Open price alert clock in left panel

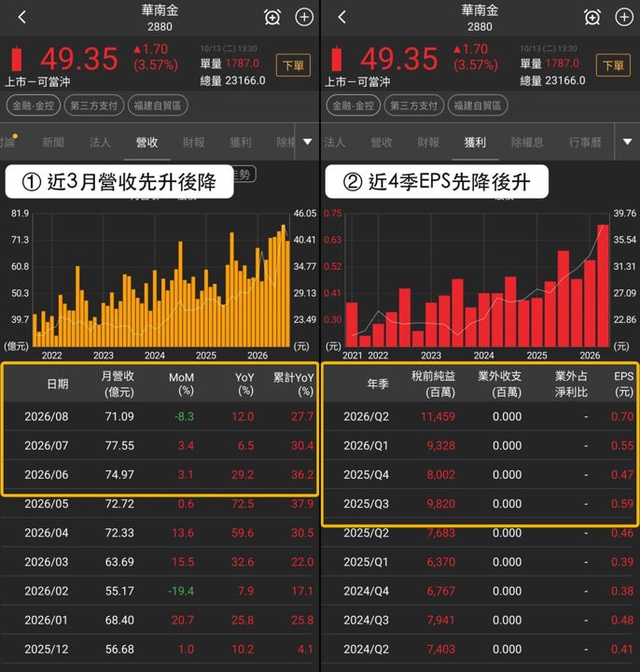(x=272, y=18)
